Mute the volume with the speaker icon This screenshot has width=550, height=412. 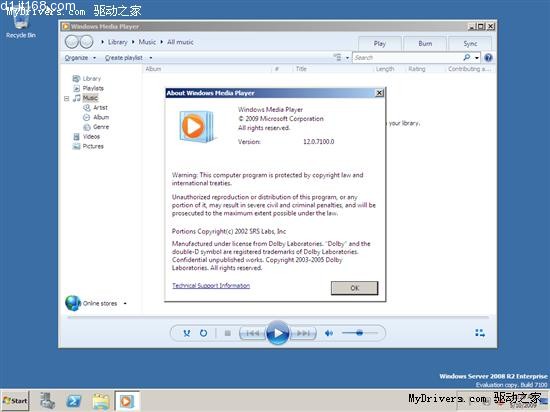pos(328,333)
